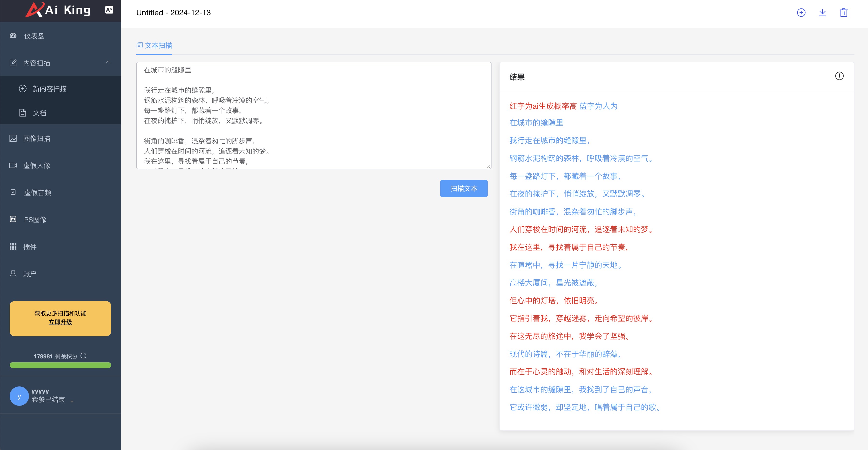Click the download results icon

(x=822, y=13)
